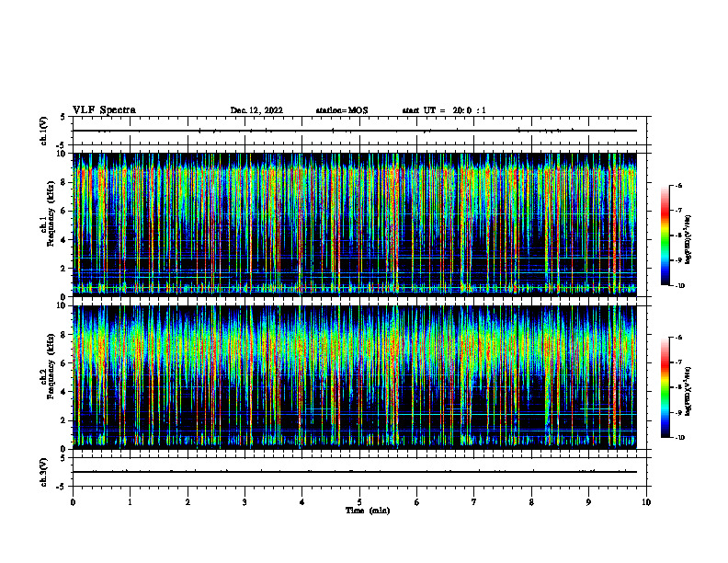728x563 pixels.
Task: Click the ch.1 frequency spectrogram panel
Action: point(355,224)
